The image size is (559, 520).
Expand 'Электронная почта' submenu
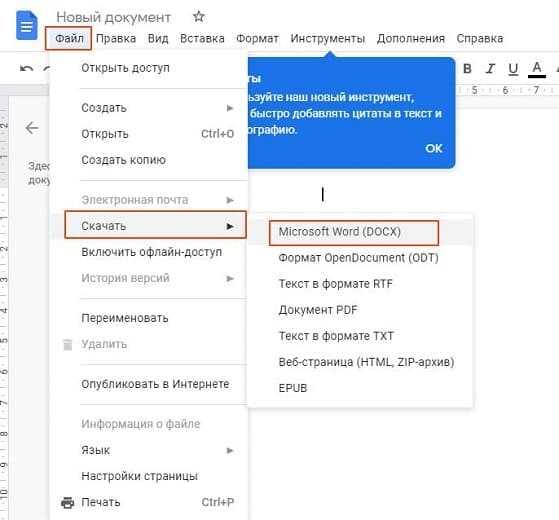149,200
